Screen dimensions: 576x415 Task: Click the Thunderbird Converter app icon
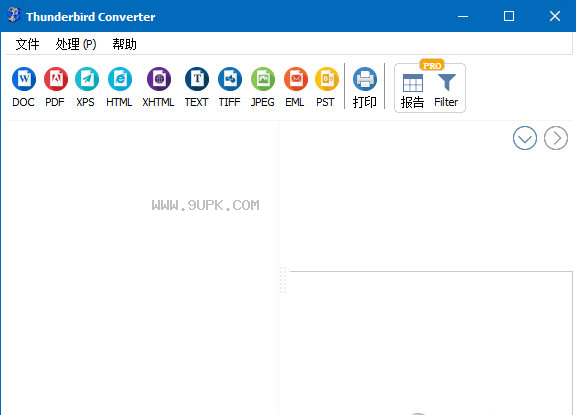coord(14,15)
